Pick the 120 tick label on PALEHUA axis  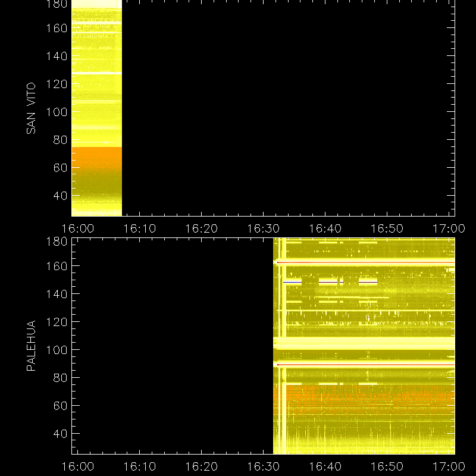[57, 322]
